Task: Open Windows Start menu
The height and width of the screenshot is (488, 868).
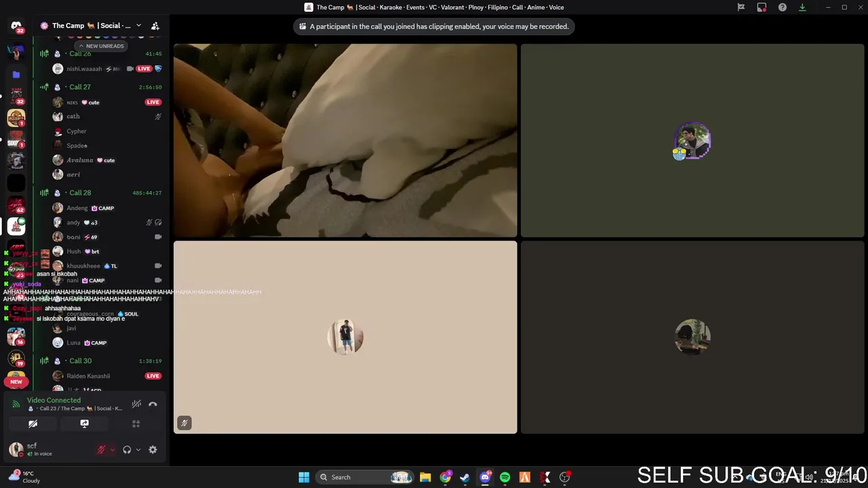Action: pyautogui.click(x=304, y=477)
